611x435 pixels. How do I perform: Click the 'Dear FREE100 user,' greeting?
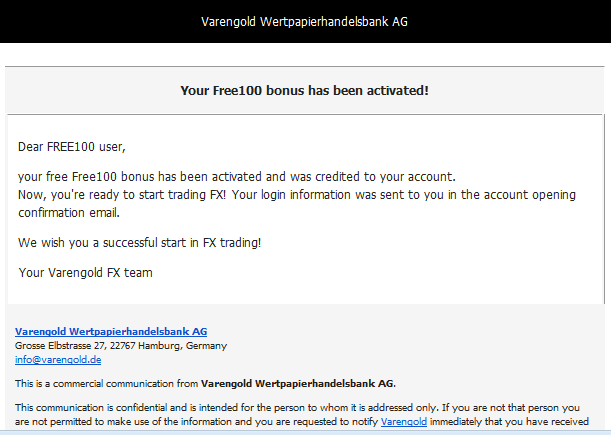(x=72, y=147)
